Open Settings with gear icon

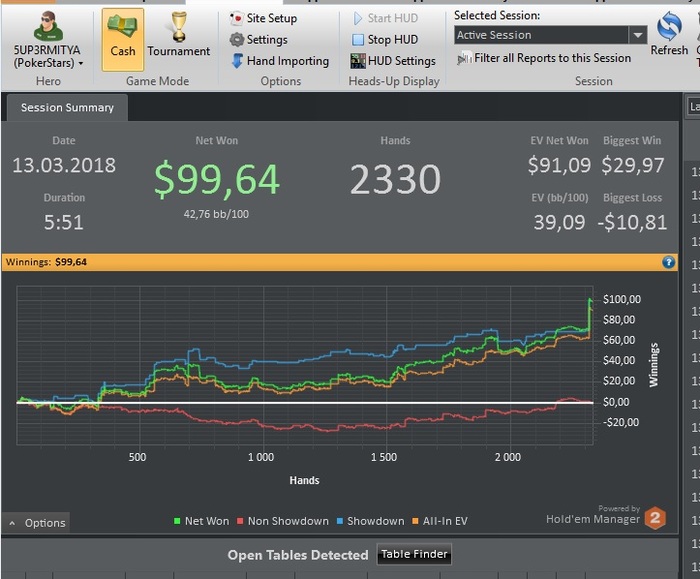coord(259,40)
